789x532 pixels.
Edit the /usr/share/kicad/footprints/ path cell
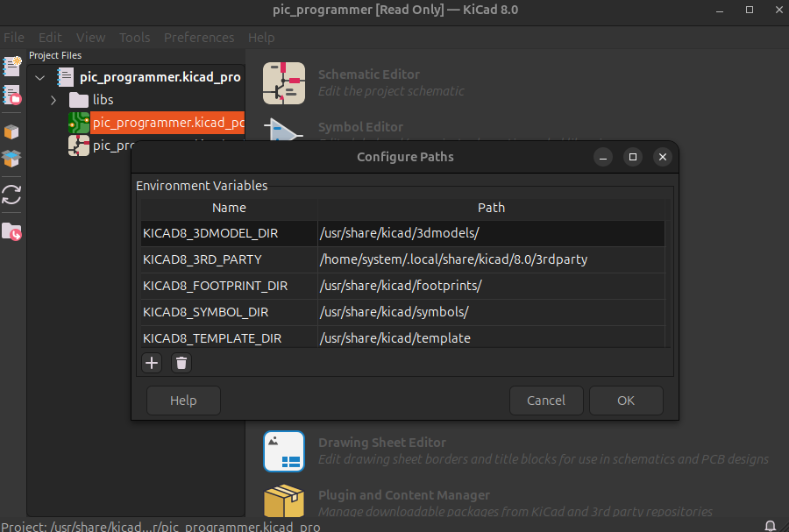491,286
